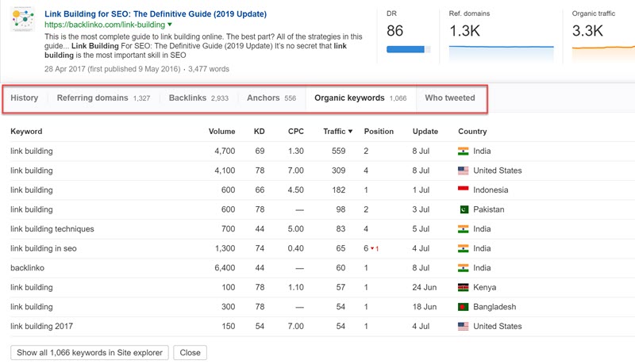
Task: Click the Organic traffic value 3.3K
Action: [x=587, y=31]
